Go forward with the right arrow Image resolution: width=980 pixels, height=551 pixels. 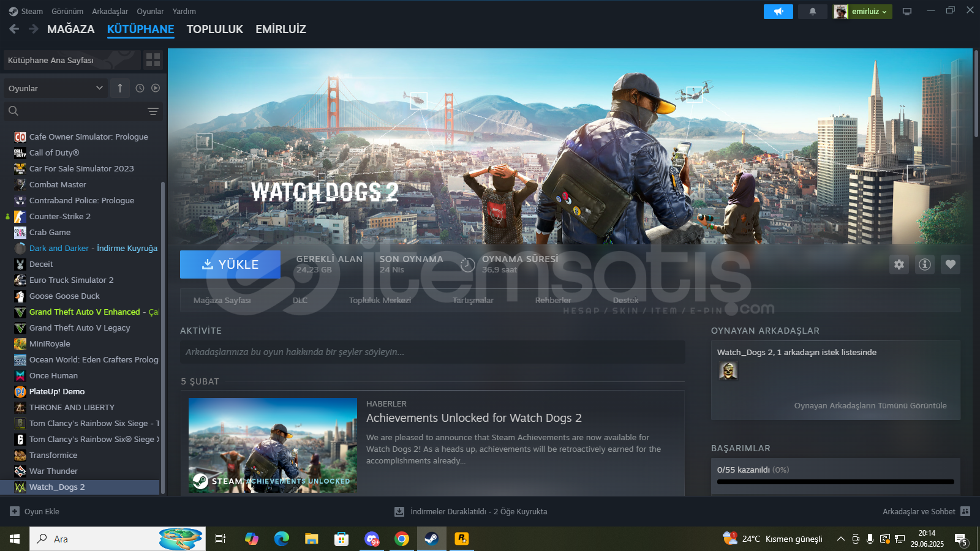(34, 29)
